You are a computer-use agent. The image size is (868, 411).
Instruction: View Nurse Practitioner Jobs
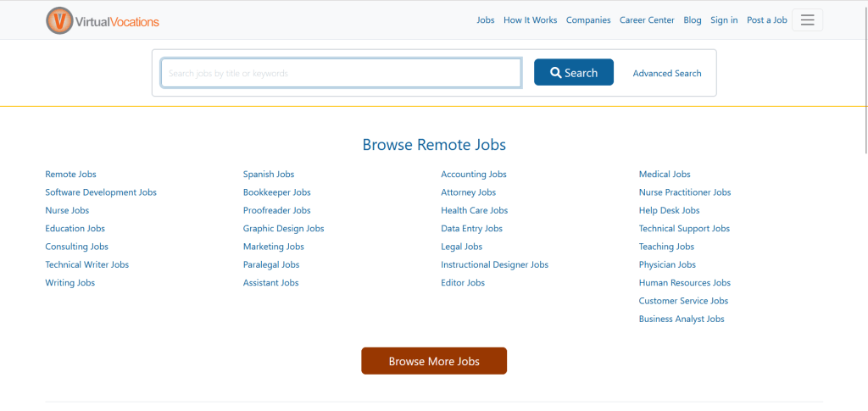point(685,192)
